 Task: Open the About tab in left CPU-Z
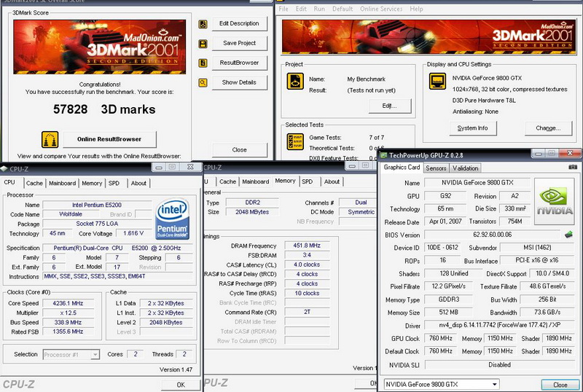click(138, 183)
